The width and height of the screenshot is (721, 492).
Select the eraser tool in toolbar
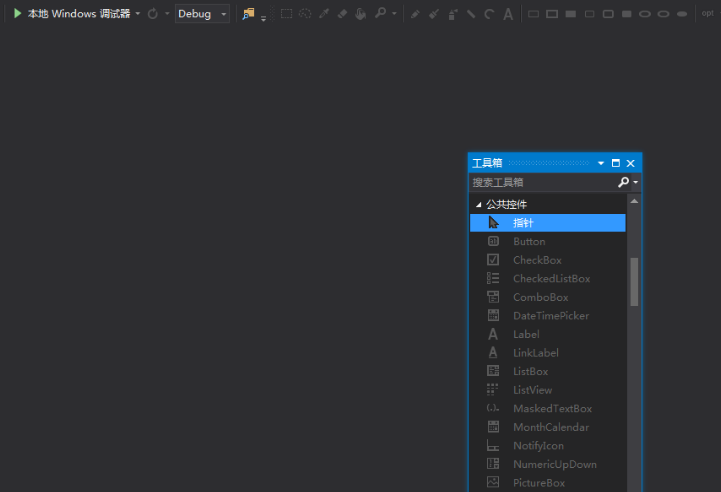pyautogui.click(x=342, y=14)
